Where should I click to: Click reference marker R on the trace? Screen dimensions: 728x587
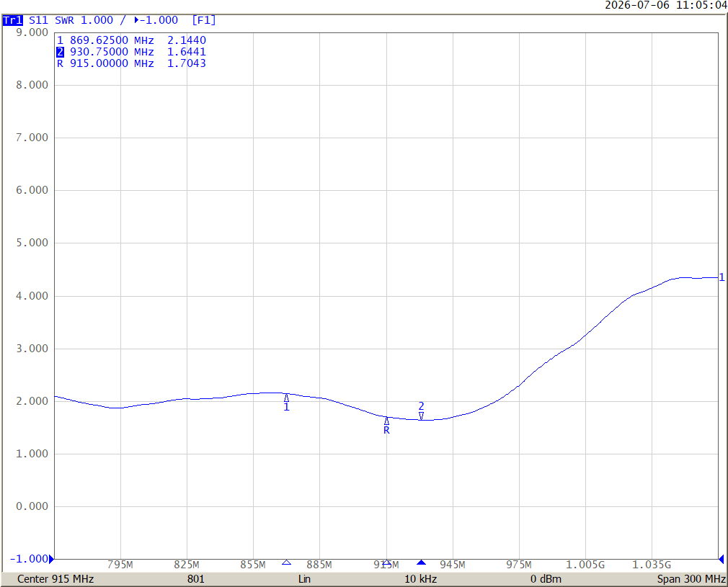click(387, 421)
